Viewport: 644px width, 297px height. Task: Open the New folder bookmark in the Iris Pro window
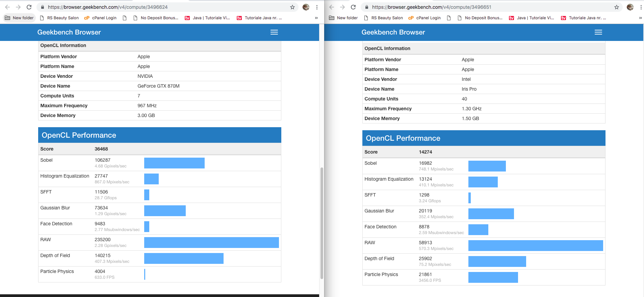[x=343, y=18]
